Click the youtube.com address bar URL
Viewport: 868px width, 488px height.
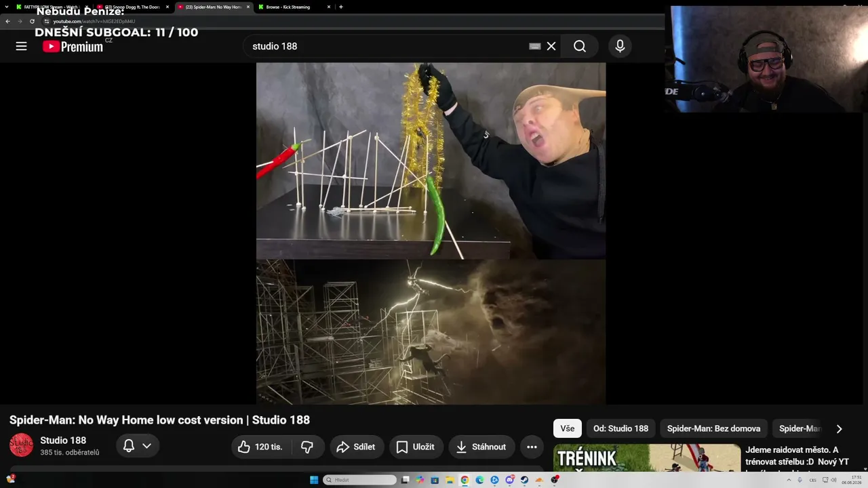[94, 21]
